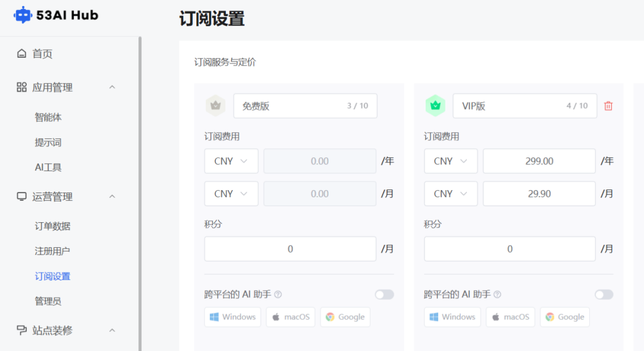Enable cross-platform AI assistant for 免费版
Screen dimensions: 644x351
tap(384, 294)
